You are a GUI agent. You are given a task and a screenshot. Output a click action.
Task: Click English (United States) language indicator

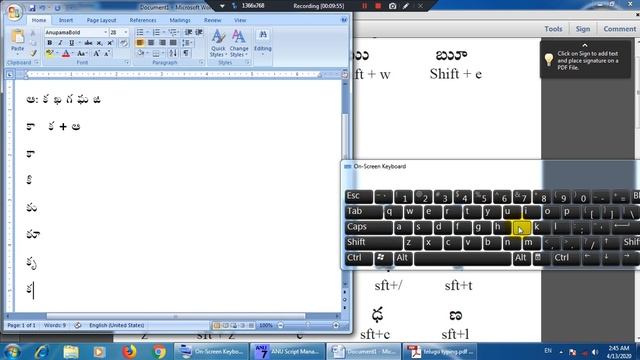coord(116,325)
